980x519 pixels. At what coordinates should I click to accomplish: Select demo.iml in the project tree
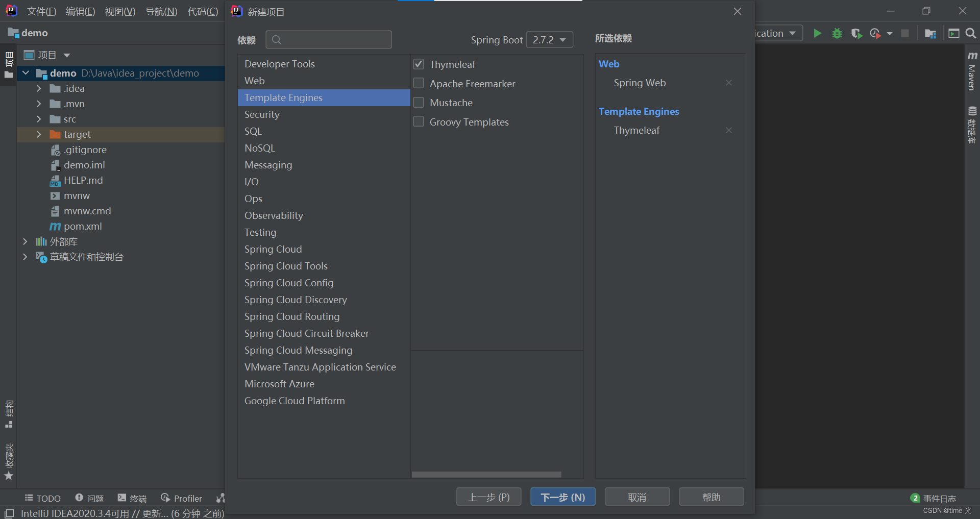pyautogui.click(x=78, y=165)
